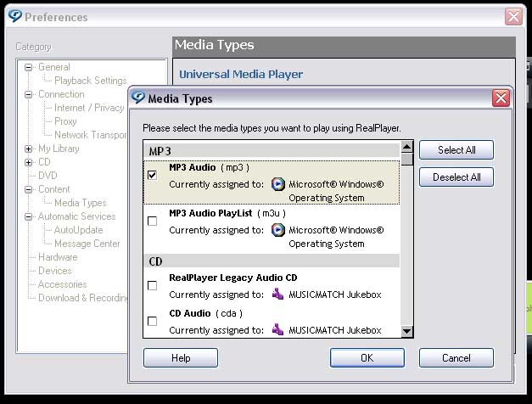Open AutoUpdate category
Image resolution: width=532 pixels, height=404 pixels.
coord(78,230)
